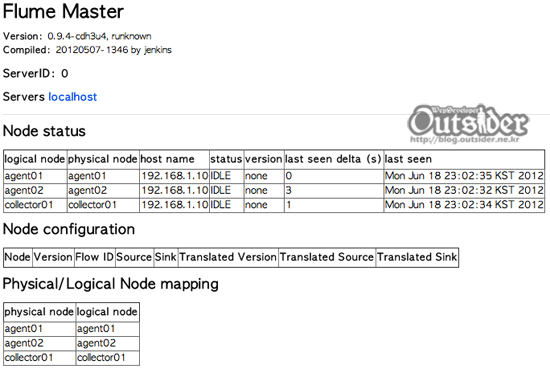Viewport: 550px width, 369px height.
Task: Select agent02 logical node in mapping table
Action: pos(107,343)
